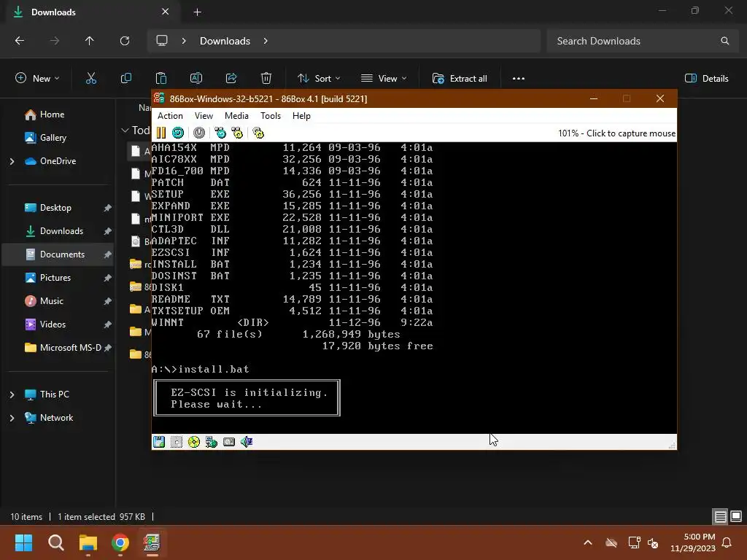Open 86Box settings gear icon

pyautogui.click(x=258, y=133)
